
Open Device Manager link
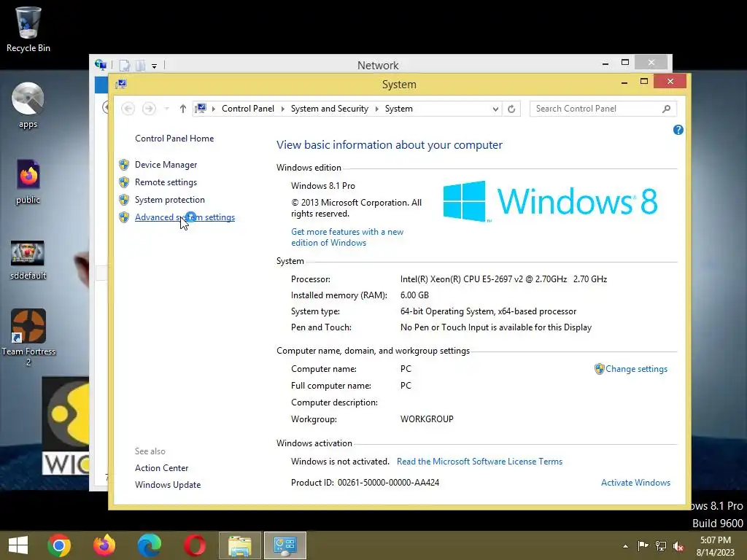pos(166,165)
